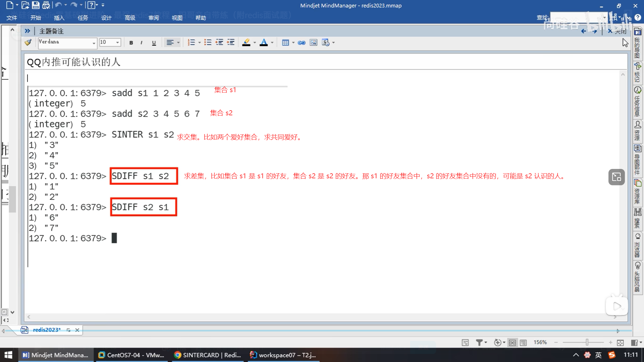Click the numbered list icon
644x362 pixels.
[x=191, y=43]
